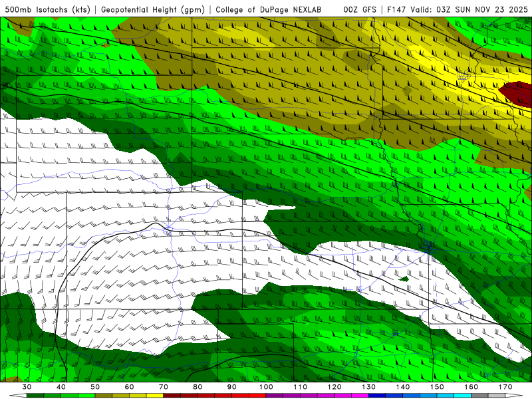
Task: Click the '00Z GFS' model run label
Action: [360, 9]
